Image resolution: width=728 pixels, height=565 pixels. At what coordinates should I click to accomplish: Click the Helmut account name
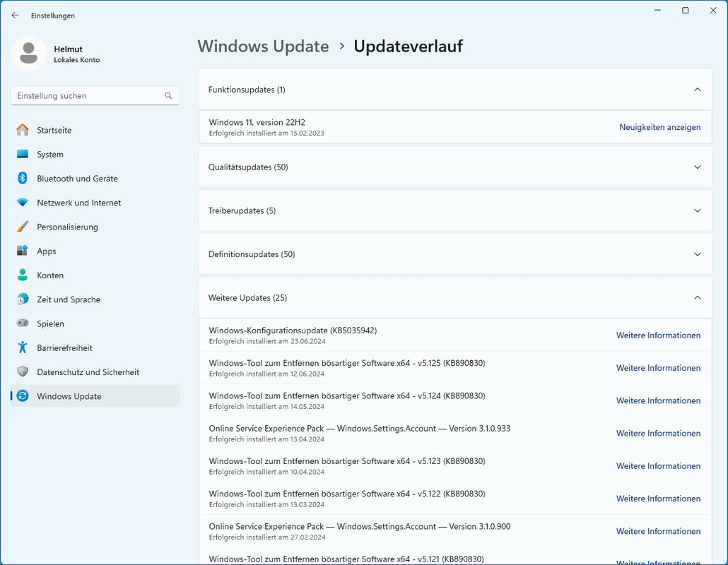[x=69, y=49]
